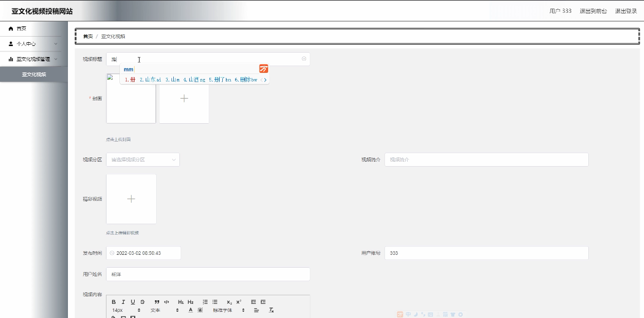Image resolution: width=644 pixels, height=318 pixels.
Task: Toggle the IME punctuation mode
Action: coord(422,315)
